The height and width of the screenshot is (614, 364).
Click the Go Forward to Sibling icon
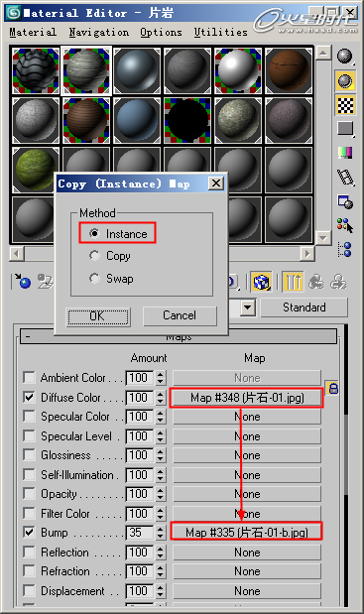click(x=338, y=282)
